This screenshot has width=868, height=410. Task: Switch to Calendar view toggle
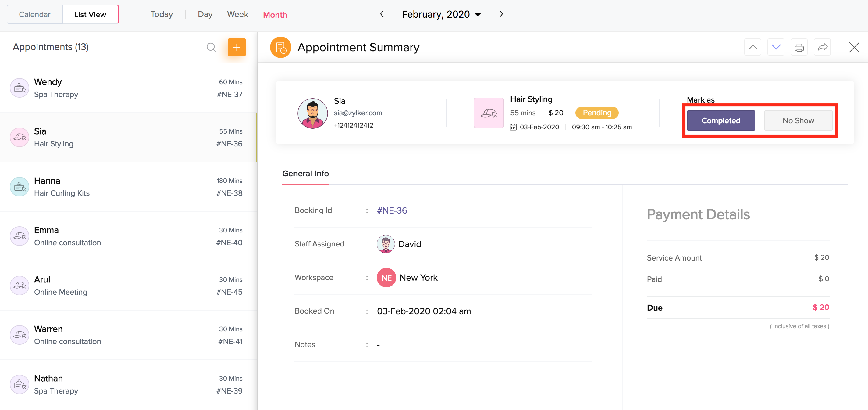click(x=35, y=15)
